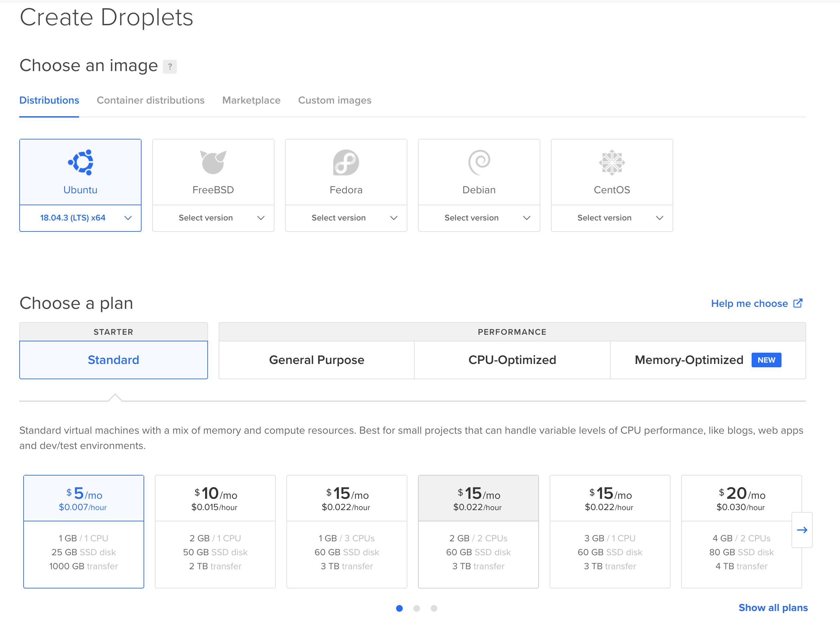This screenshot has height=623, width=840.
Task: Select the Standard starter plan type
Action: [x=114, y=360]
